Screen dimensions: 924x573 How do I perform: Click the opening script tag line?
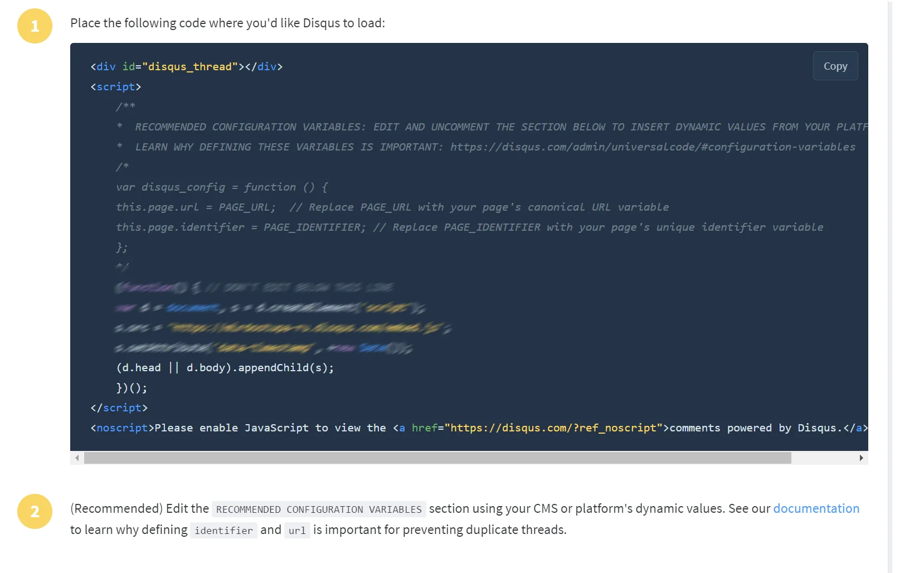pos(116,87)
